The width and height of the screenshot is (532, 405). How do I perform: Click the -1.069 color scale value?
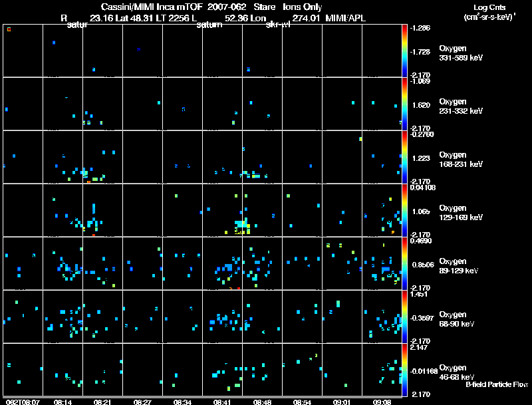pyautogui.click(x=420, y=81)
